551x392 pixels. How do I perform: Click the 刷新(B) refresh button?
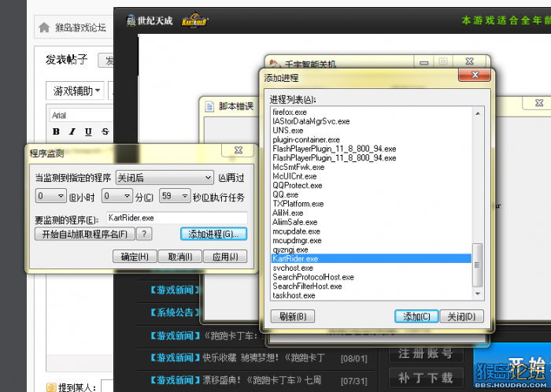pyautogui.click(x=293, y=316)
